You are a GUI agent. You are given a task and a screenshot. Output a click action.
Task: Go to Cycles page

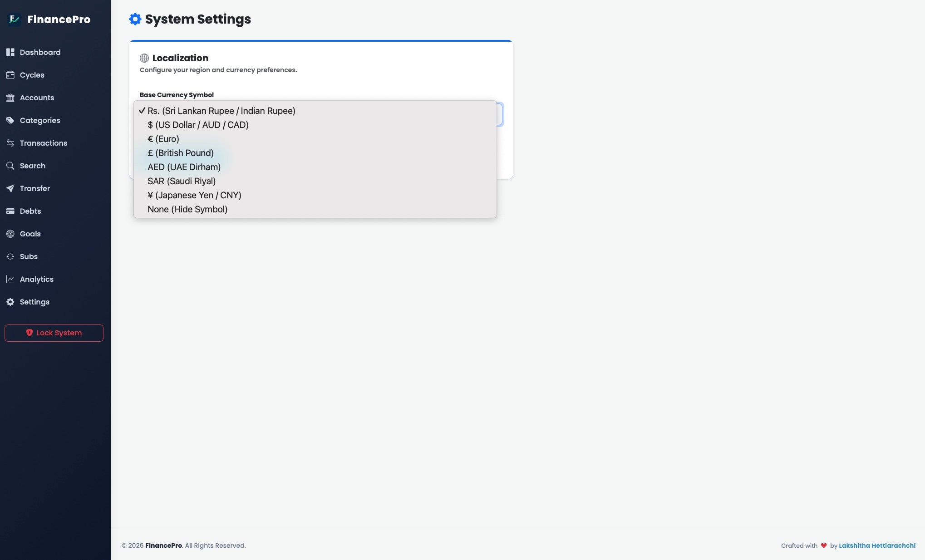(x=32, y=75)
